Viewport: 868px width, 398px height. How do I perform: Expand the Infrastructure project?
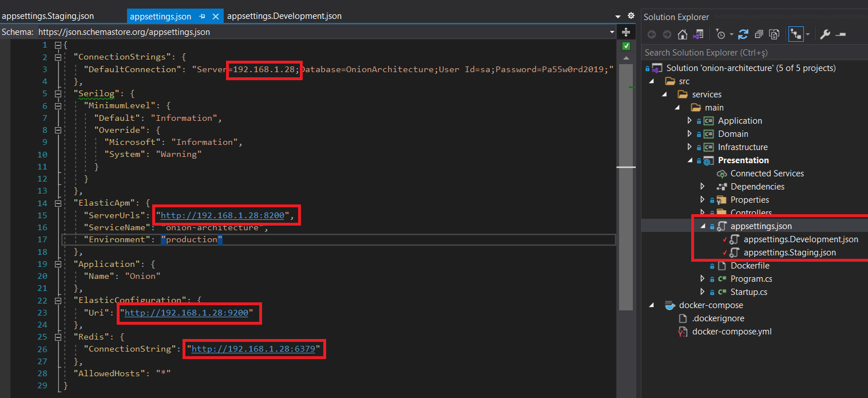[689, 147]
